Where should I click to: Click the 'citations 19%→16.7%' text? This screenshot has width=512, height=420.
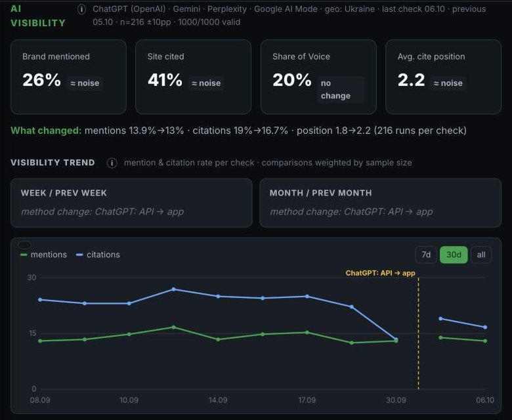coord(240,131)
